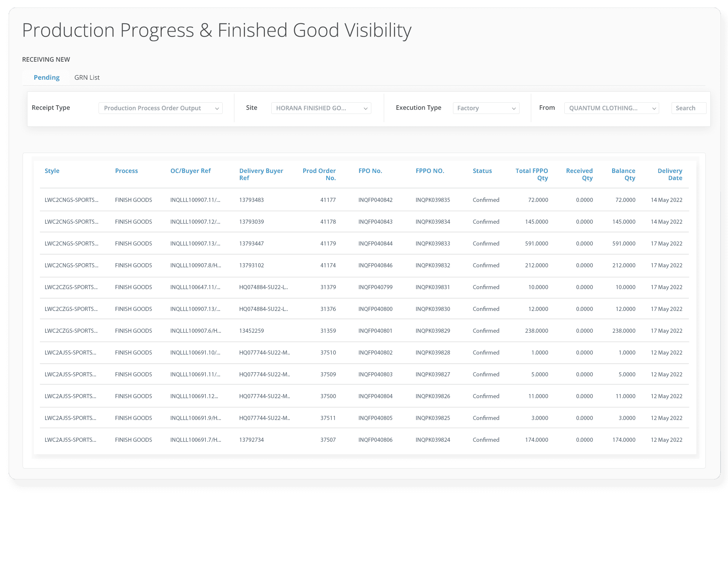The image size is (728, 564).
Task: Click OC ref INQLLL100907.6/H...
Action: click(x=196, y=331)
